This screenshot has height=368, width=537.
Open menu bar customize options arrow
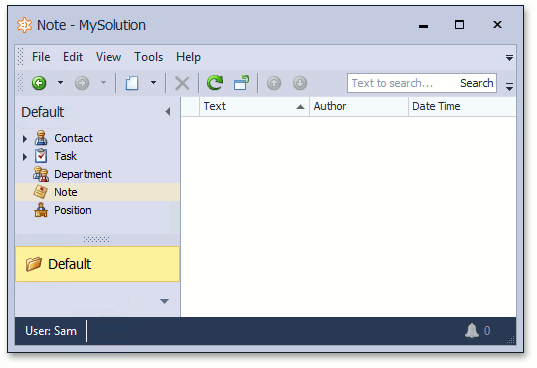pos(509,58)
